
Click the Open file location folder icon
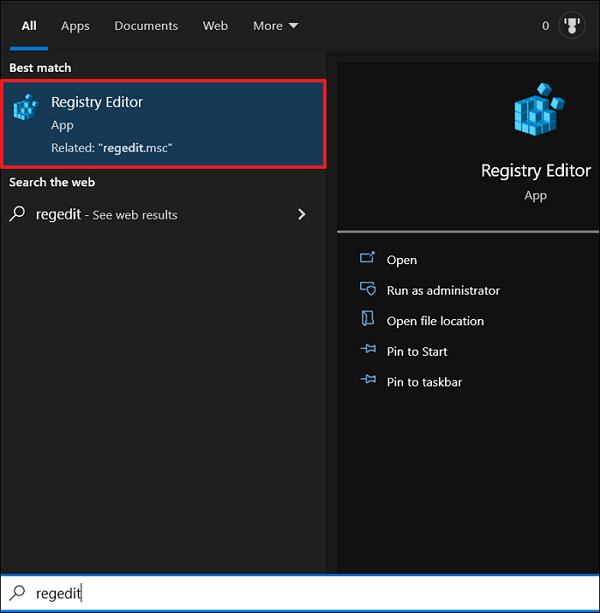click(367, 319)
